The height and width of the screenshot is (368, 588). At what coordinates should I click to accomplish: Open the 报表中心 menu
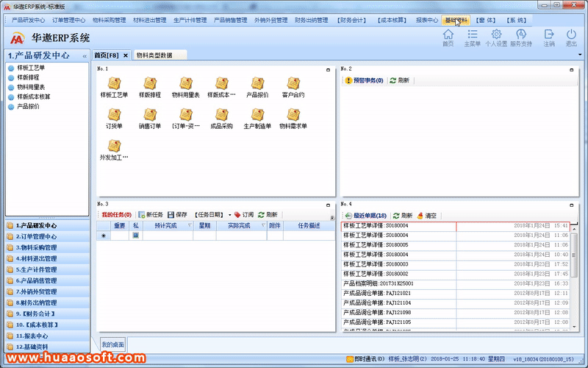tap(427, 21)
